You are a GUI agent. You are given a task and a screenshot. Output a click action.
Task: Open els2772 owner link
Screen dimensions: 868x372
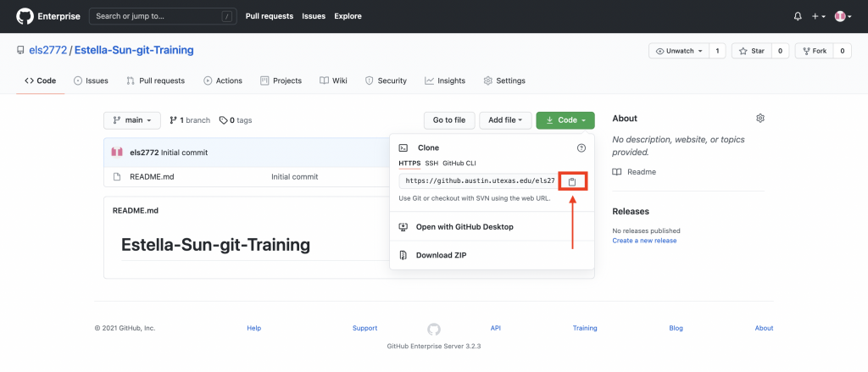point(47,50)
